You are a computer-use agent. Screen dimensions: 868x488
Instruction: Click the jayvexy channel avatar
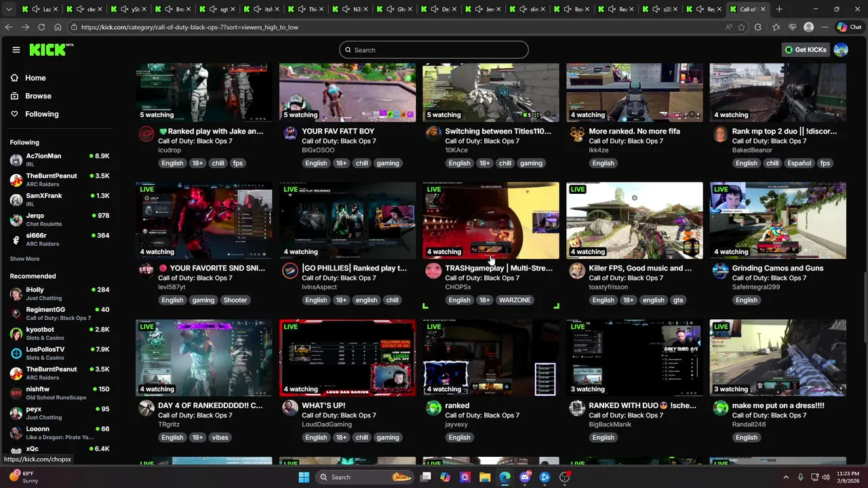[433, 408]
